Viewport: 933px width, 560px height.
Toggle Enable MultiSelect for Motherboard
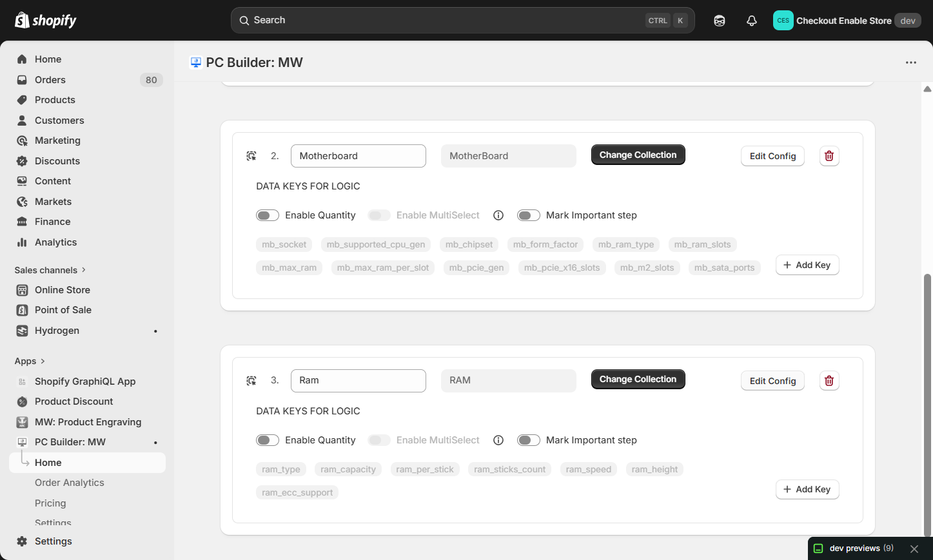point(379,215)
